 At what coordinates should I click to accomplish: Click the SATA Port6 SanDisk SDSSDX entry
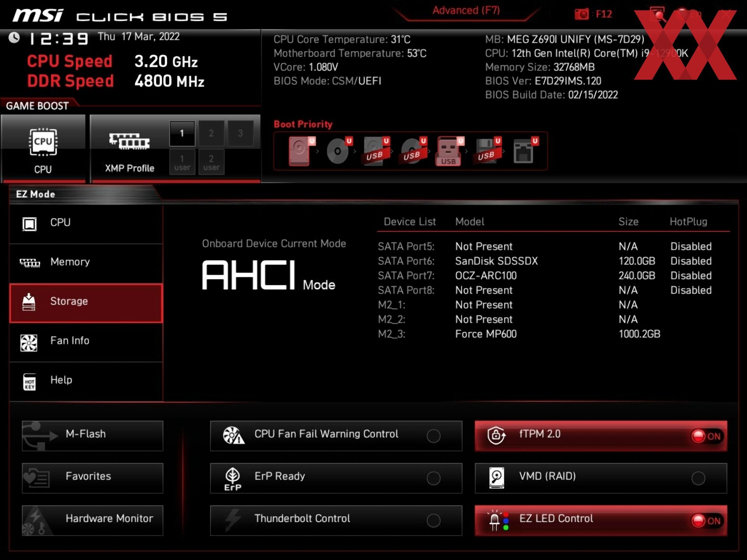(x=545, y=261)
